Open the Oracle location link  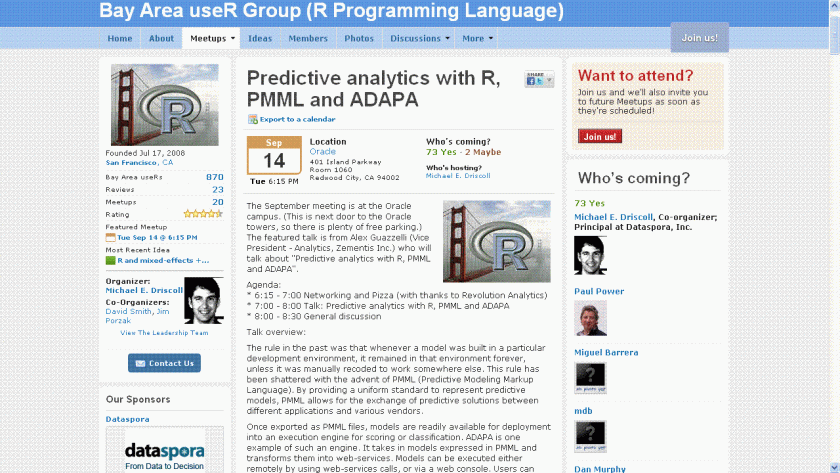point(322,151)
